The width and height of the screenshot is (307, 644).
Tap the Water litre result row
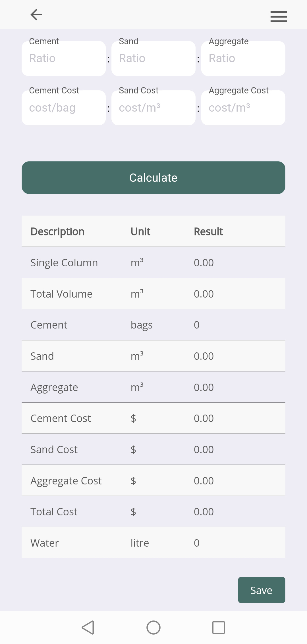click(x=153, y=543)
